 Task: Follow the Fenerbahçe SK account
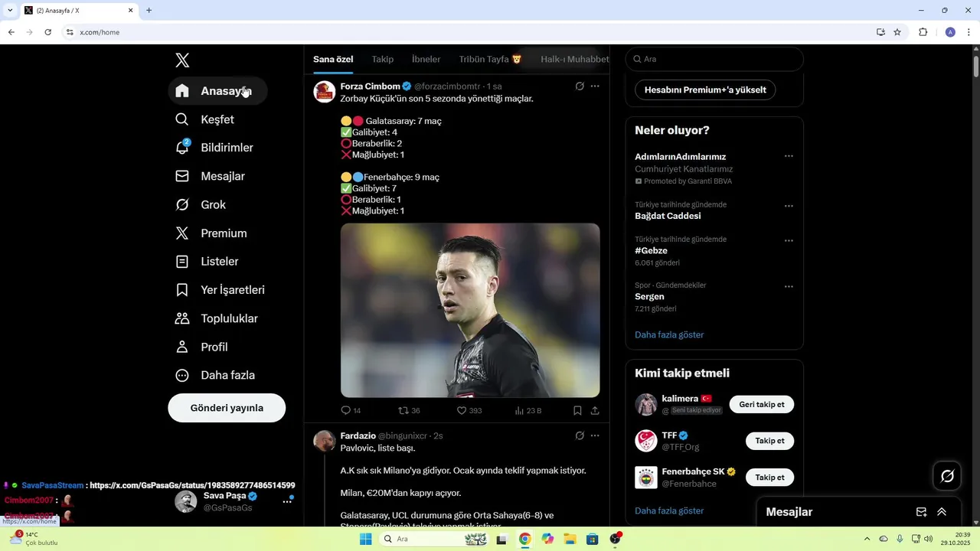tap(769, 478)
